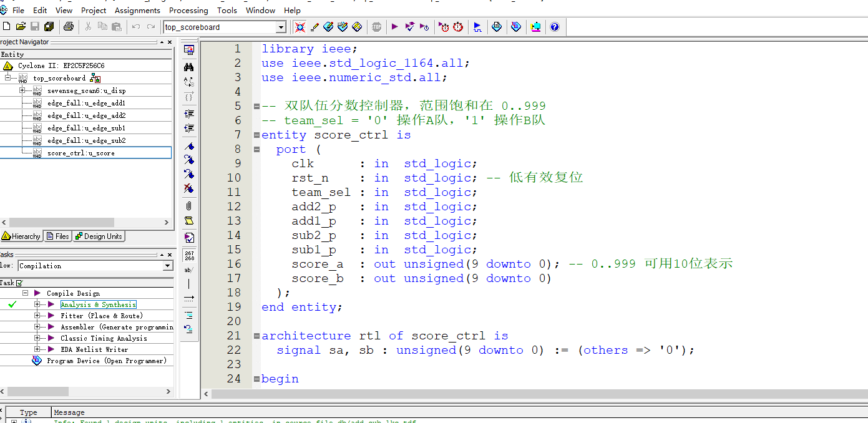Expand the Analysis & Synthesis task
Screen dimensions: 868x423
pos(37,304)
